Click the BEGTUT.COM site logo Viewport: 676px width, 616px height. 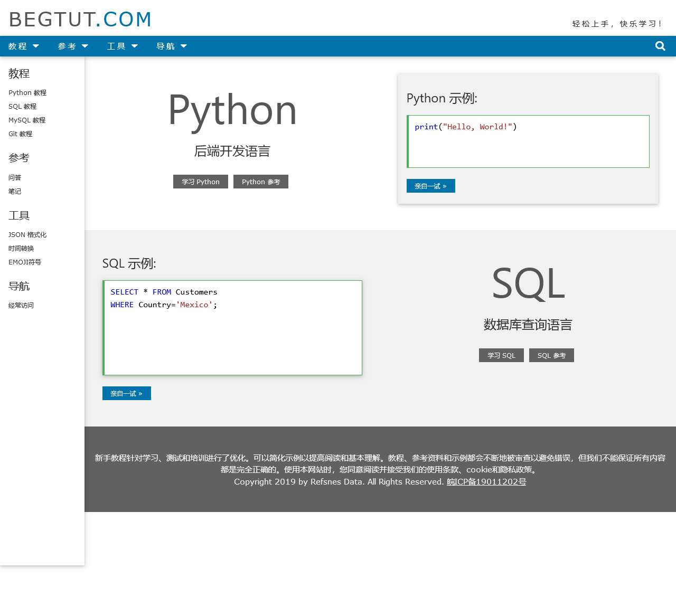(x=80, y=20)
